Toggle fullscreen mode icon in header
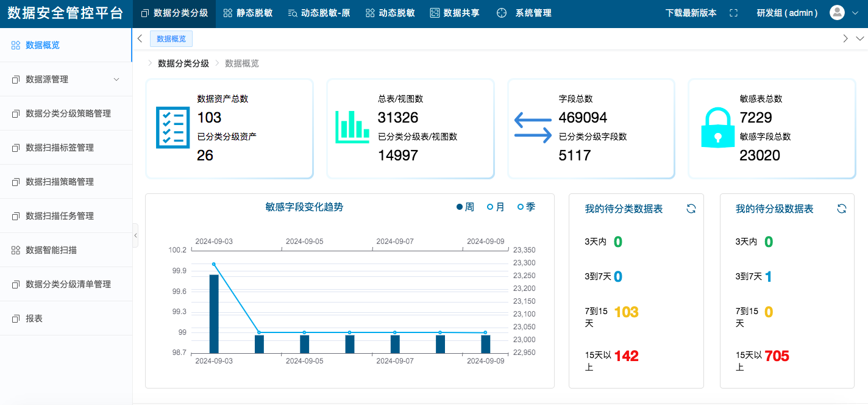Viewport: 868px width, 405px height. (x=733, y=13)
